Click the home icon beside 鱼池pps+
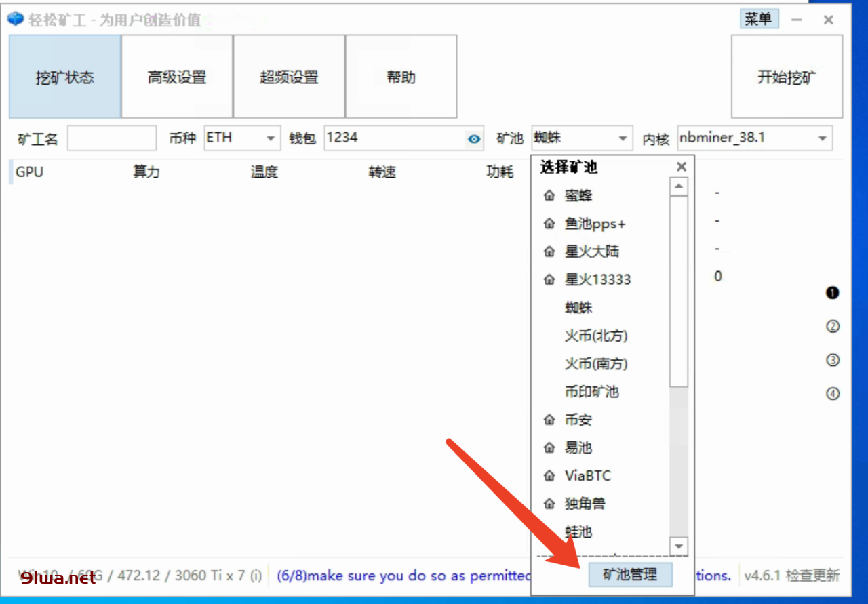Image resolution: width=868 pixels, height=604 pixels. coord(549,224)
